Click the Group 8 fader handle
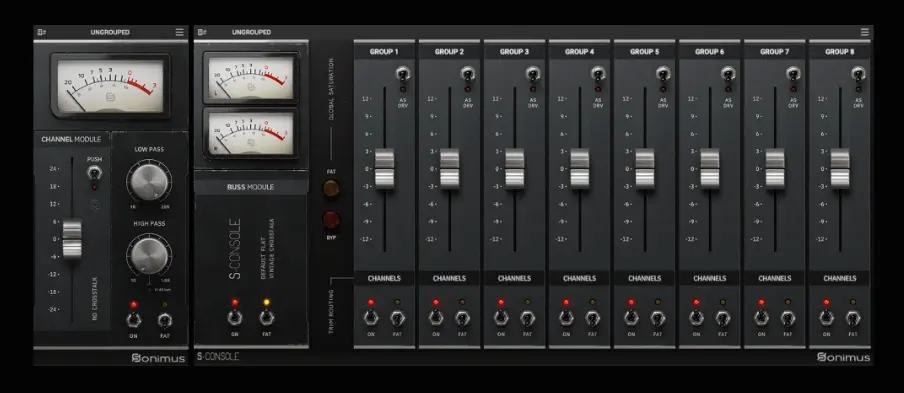The width and height of the screenshot is (904, 393). tap(840, 168)
